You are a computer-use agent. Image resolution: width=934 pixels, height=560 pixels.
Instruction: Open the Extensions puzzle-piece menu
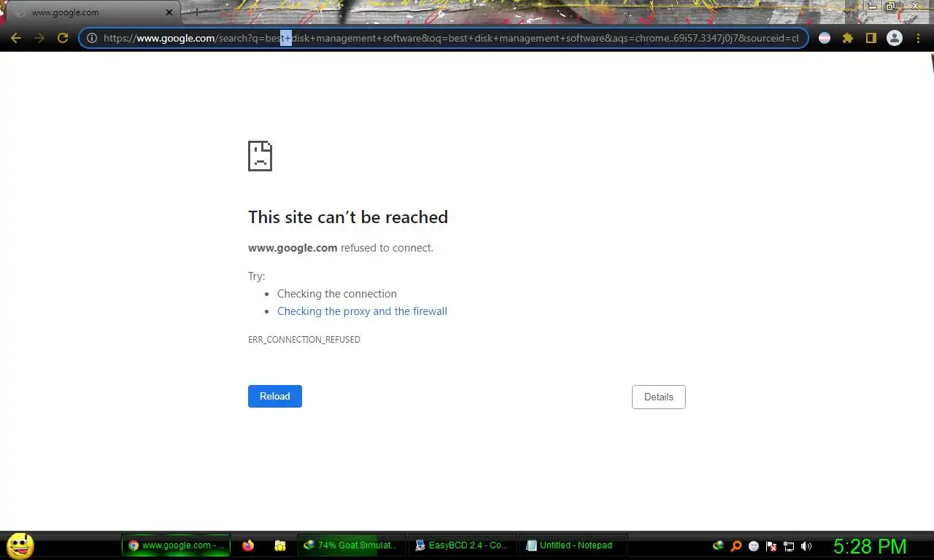pyautogui.click(x=848, y=38)
